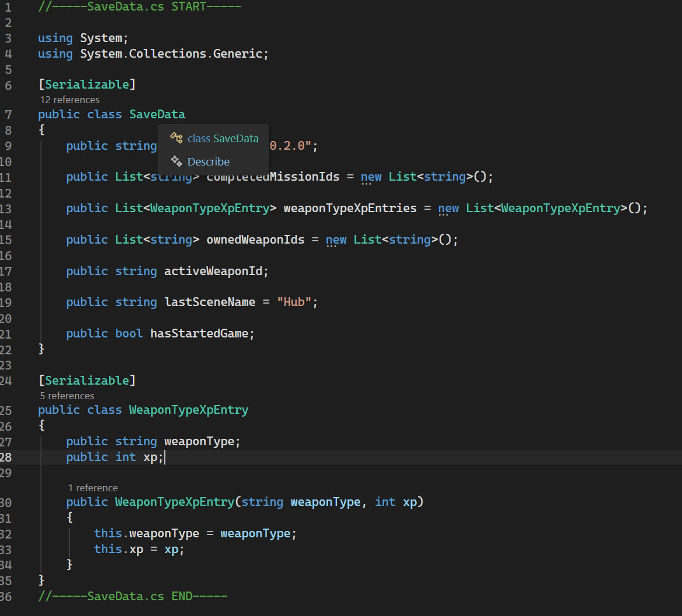682x616 pixels.
Task: Click the 'bool' keyword on line 21
Action: click(x=129, y=333)
